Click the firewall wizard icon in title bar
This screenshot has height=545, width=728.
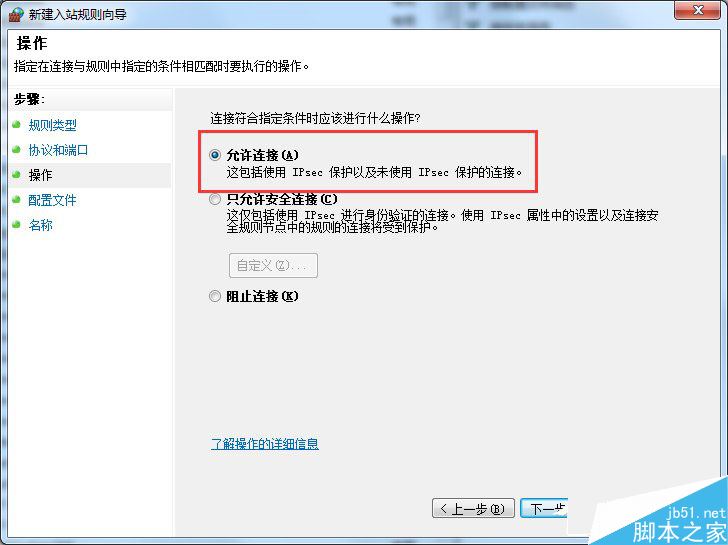(15, 14)
